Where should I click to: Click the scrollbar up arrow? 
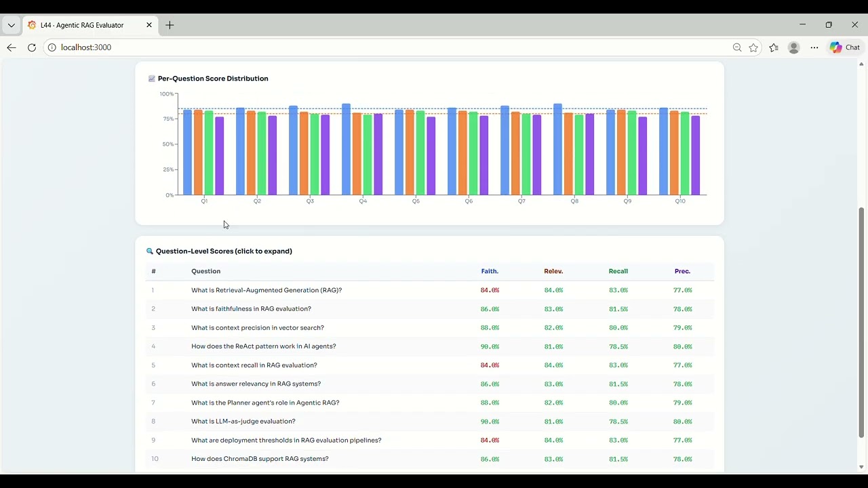[x=861, y=64]
